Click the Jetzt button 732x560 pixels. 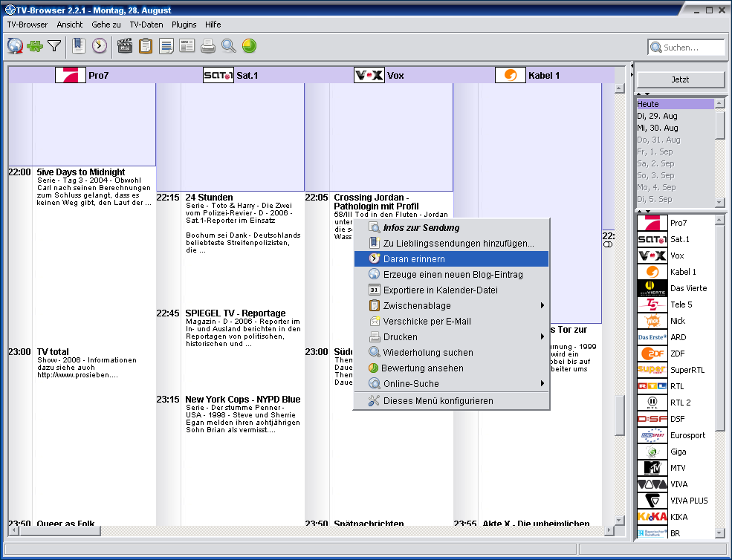[680, 79]
